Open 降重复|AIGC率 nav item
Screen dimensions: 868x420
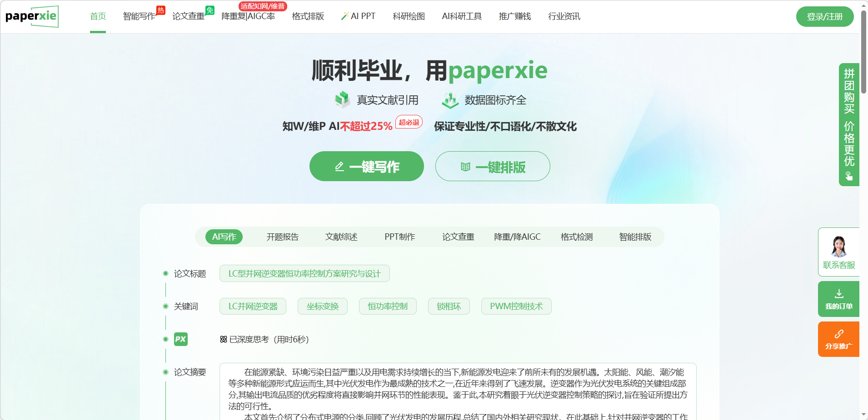coord(248,16)
